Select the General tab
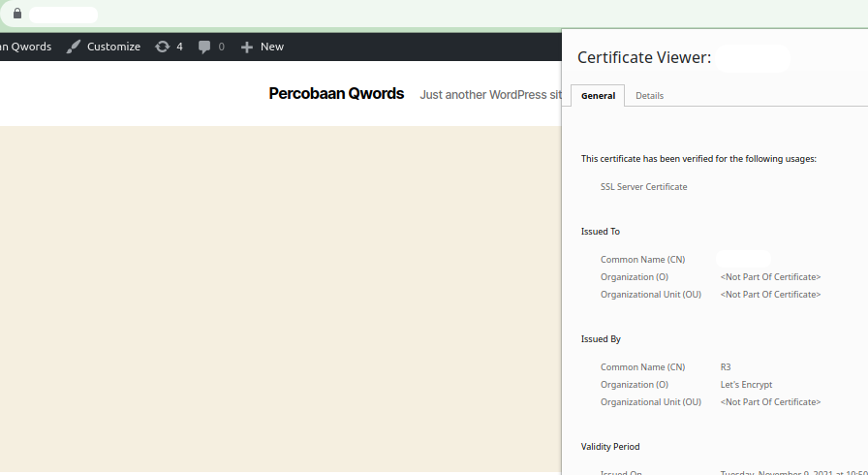 (x=598, y=96)
